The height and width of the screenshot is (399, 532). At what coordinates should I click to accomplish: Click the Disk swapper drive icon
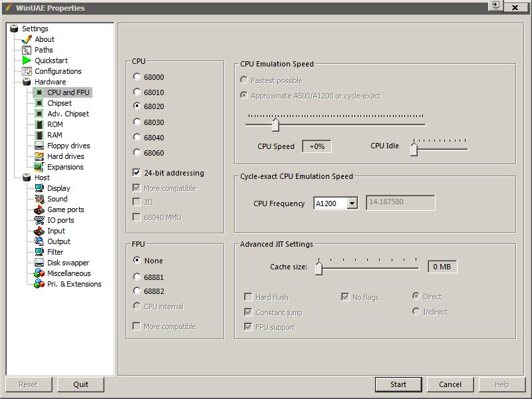click(39, 263)
